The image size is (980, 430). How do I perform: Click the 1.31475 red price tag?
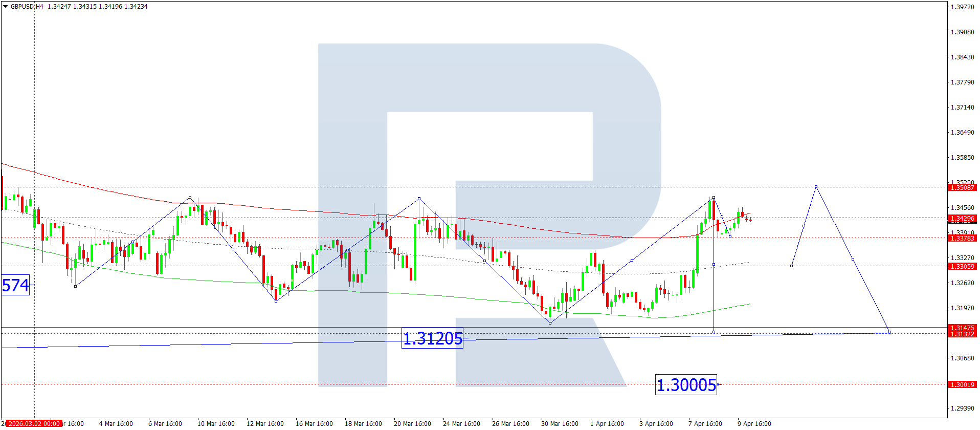(962, 328)
